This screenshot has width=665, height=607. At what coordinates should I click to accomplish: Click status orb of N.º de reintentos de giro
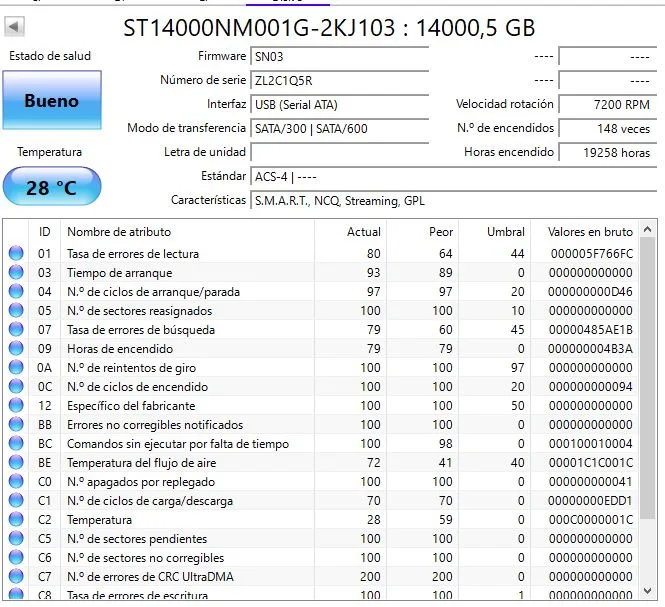16,367
